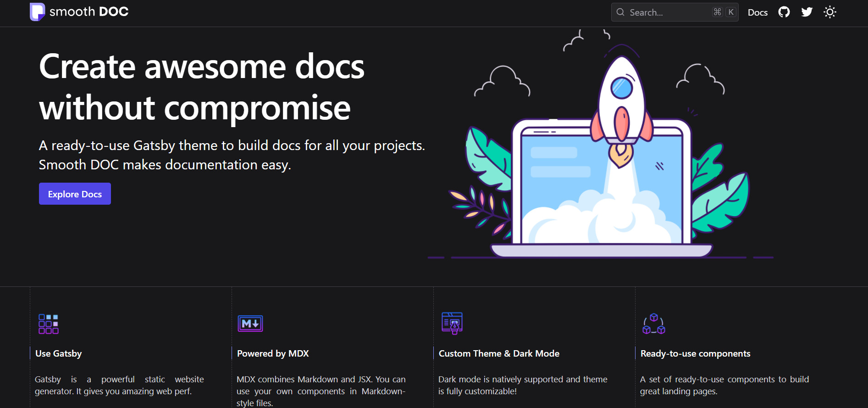Open the GitHub repository icon
The width and height of the screenshot is (868, 408).
[784, 12]
